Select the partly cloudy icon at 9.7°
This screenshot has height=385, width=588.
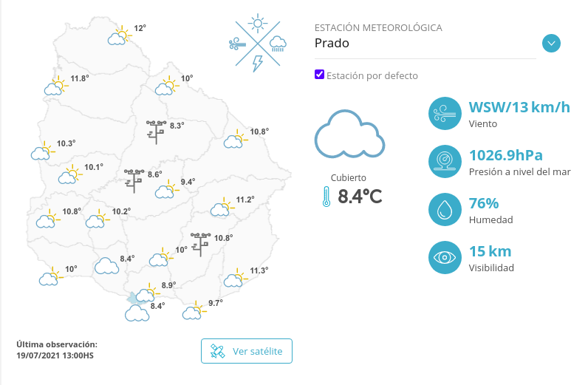coord(194,310)
